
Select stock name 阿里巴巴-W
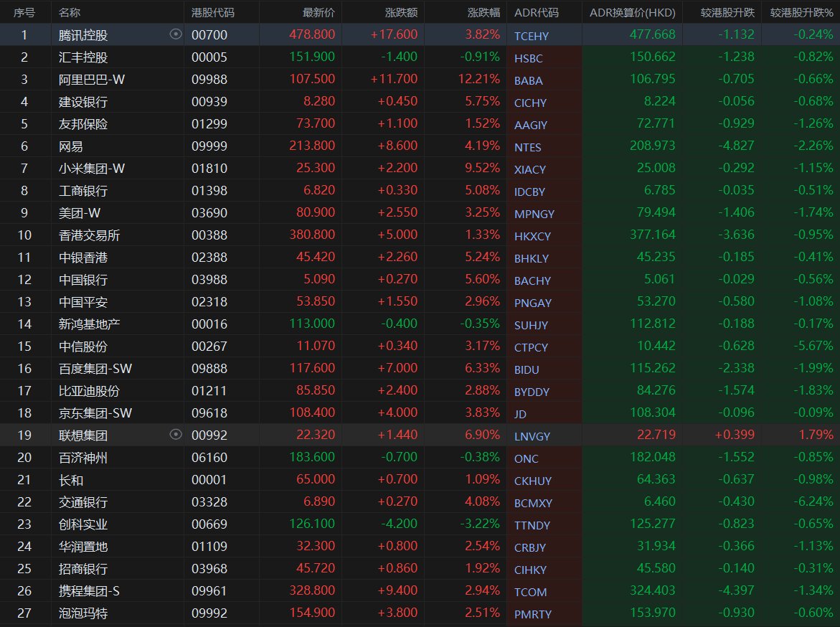(92, 80)
